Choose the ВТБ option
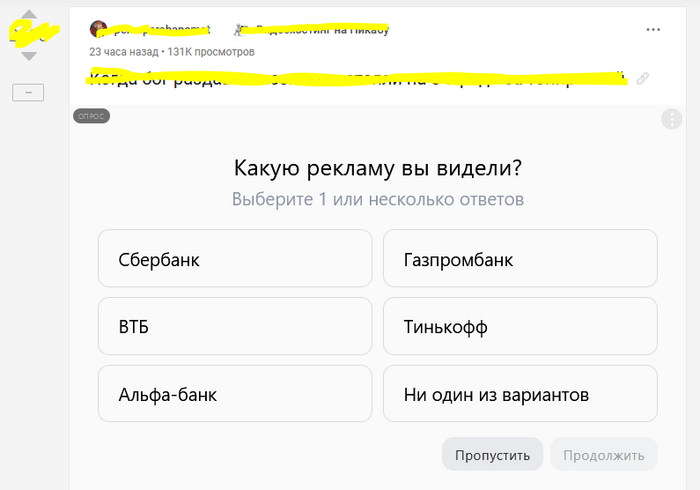700x490 pixels. click(x=235, y=326)
